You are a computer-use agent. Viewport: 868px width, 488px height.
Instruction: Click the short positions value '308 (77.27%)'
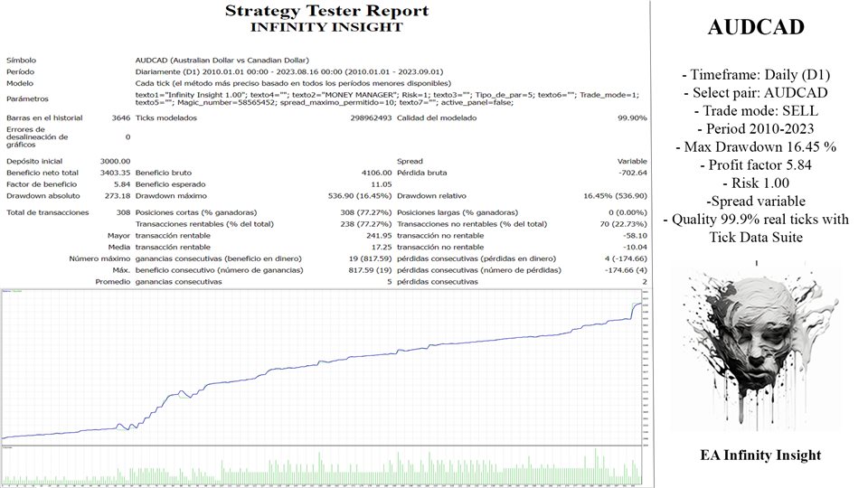[366, 212]
